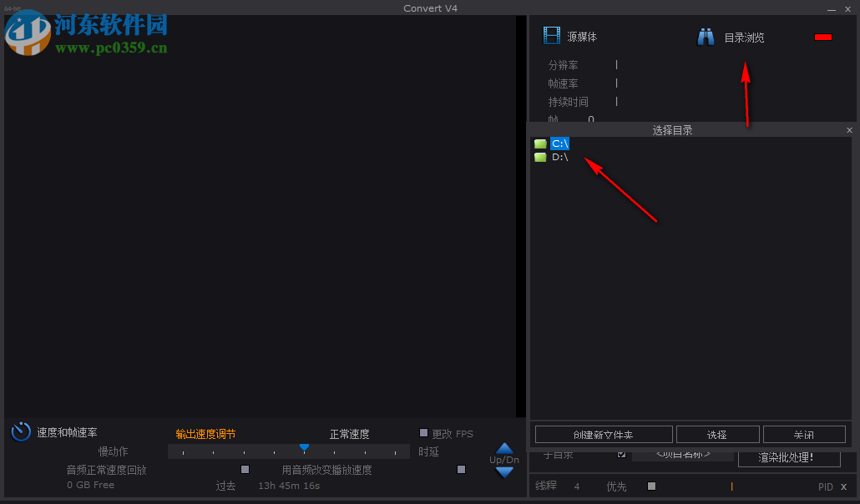Screen dimensions: 860x504
Task: Close the 选择目录 panel with its x
Action: [849, 129]
